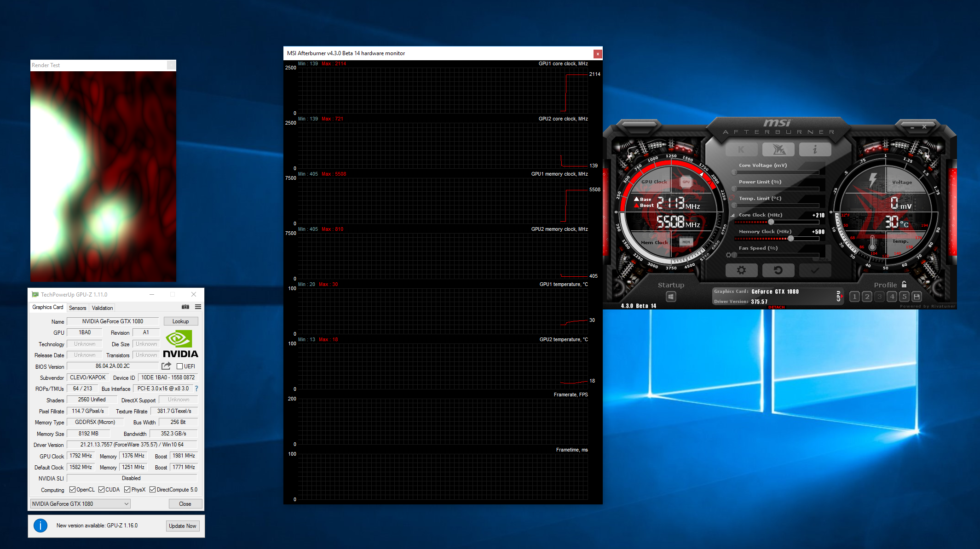Toggle the PhysX checkbox
This screenshot has height=549, width=980.
(127, 490)
